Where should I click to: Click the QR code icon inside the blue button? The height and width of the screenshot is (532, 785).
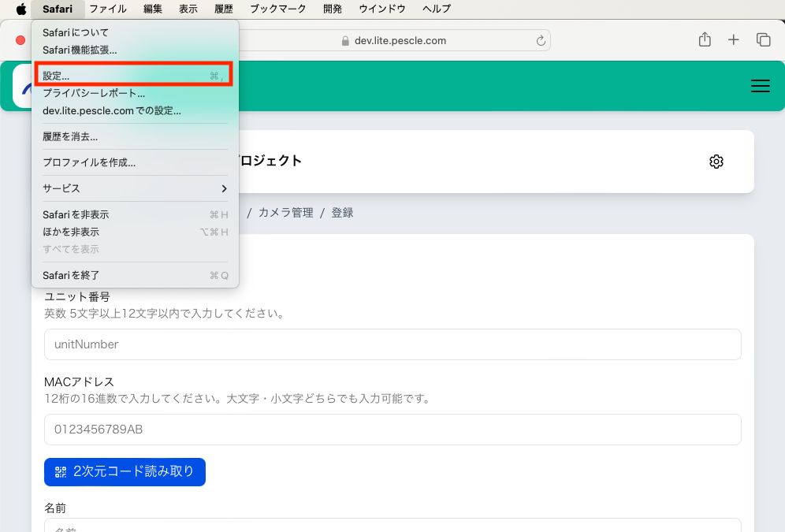[61, 471]
